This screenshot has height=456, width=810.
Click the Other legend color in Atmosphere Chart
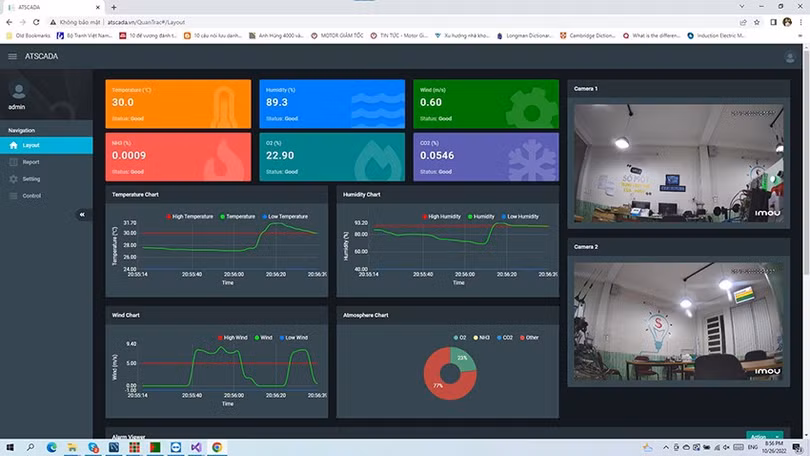(521, 337)
